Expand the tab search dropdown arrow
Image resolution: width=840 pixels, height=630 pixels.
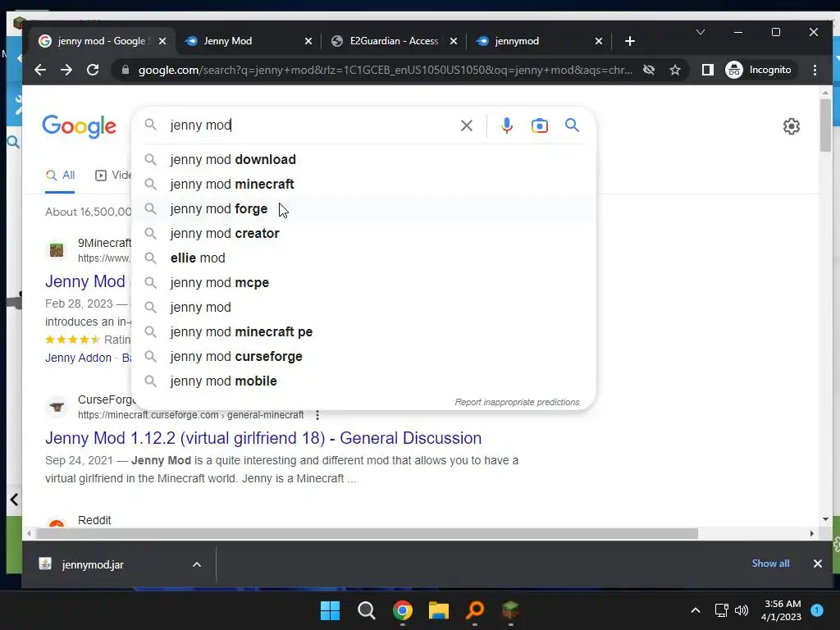tap(701, 32)
